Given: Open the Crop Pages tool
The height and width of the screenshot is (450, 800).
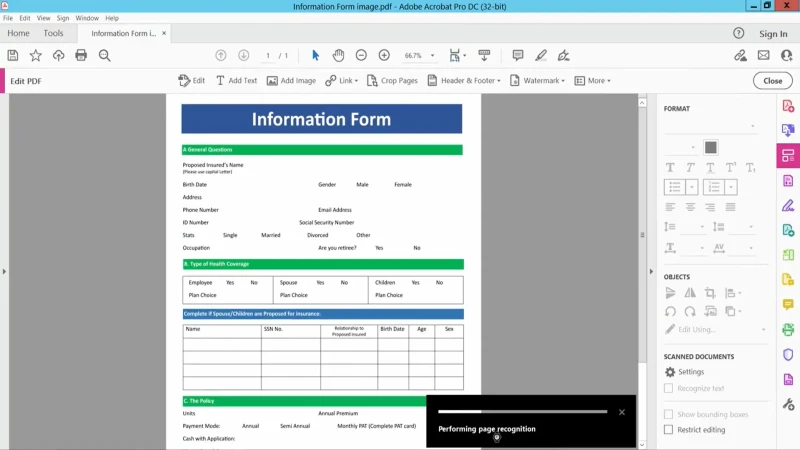Looking at the screenshot, I should pyautogui.click(x=392, y=81).
